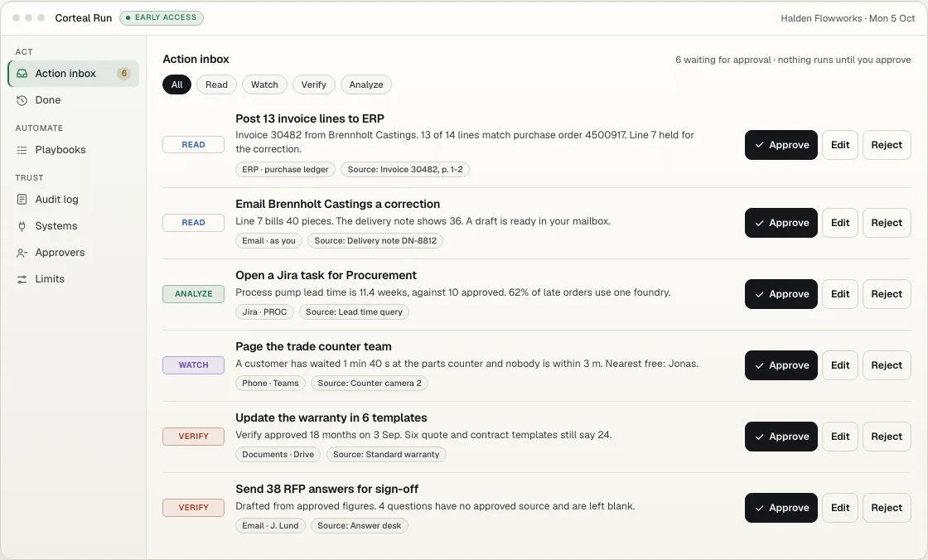Edit the Post 13 invoice lines action
The height and width of the screenshot is (560, 928).
click(x=840, y=145)
